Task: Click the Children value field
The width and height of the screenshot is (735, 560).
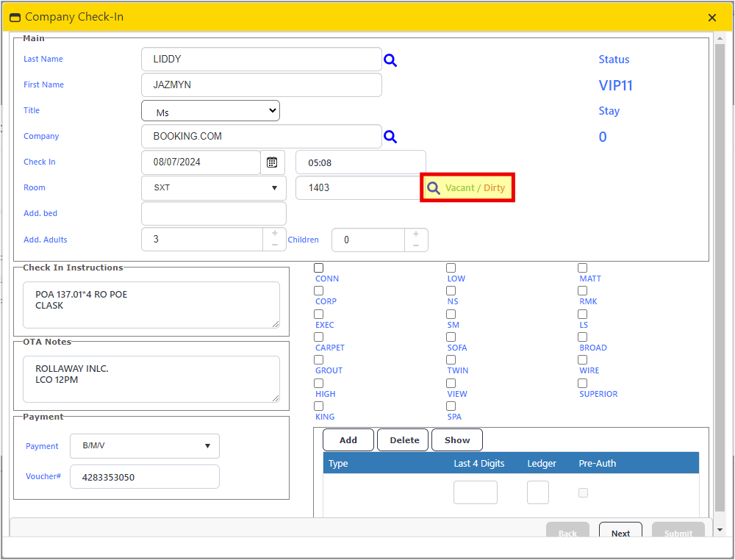Action: pos(368,240)
